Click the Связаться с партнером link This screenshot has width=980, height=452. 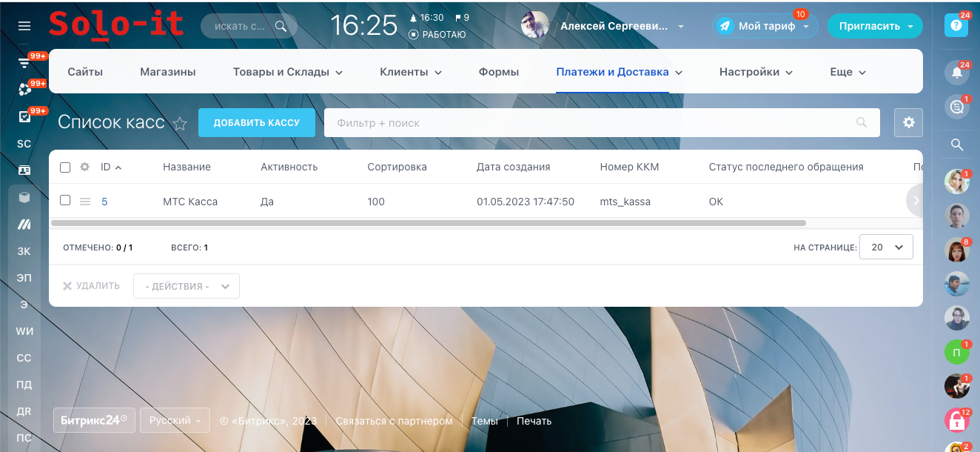tap(394, 421)
